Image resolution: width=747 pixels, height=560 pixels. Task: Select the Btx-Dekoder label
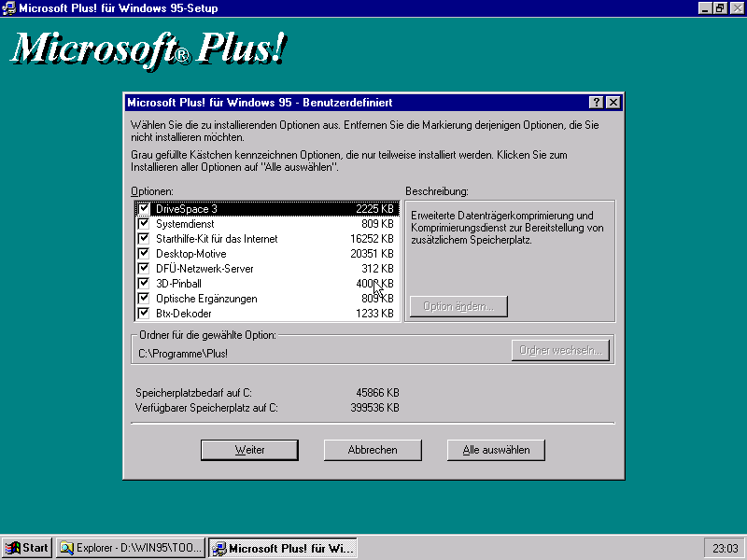(183, 314)
